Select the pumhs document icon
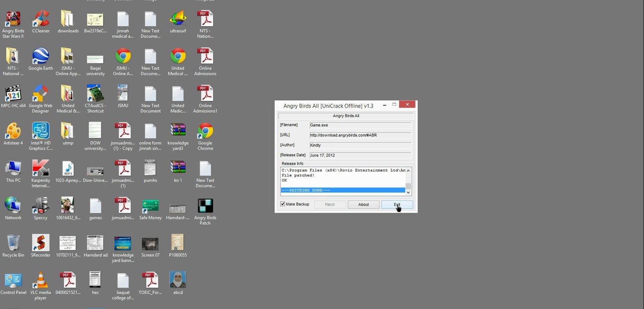 (x=150, y=168)
